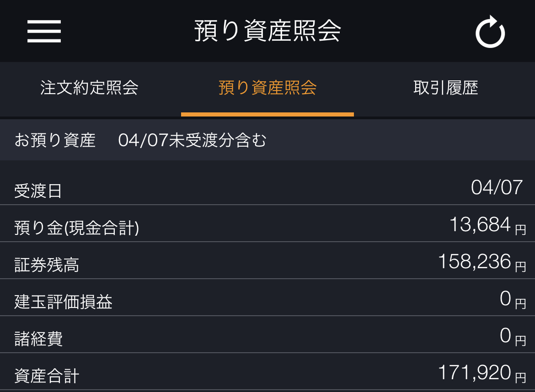
Task: Select the 預り金(現金合計) row
Action: 267,223
